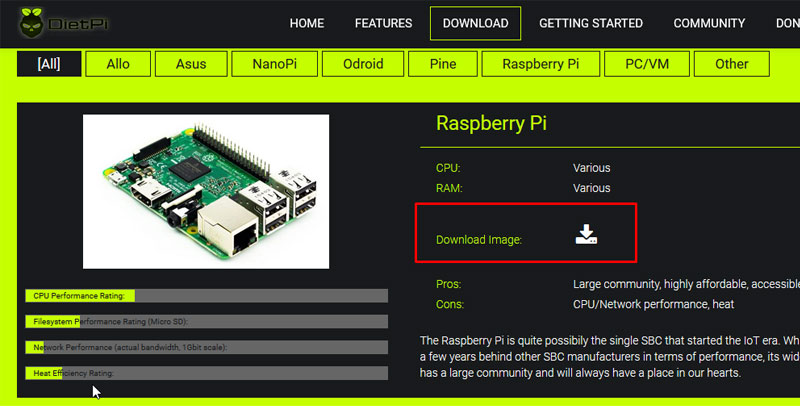Click the RAM: label
This screenshot has height=406, width=800.
449,188
